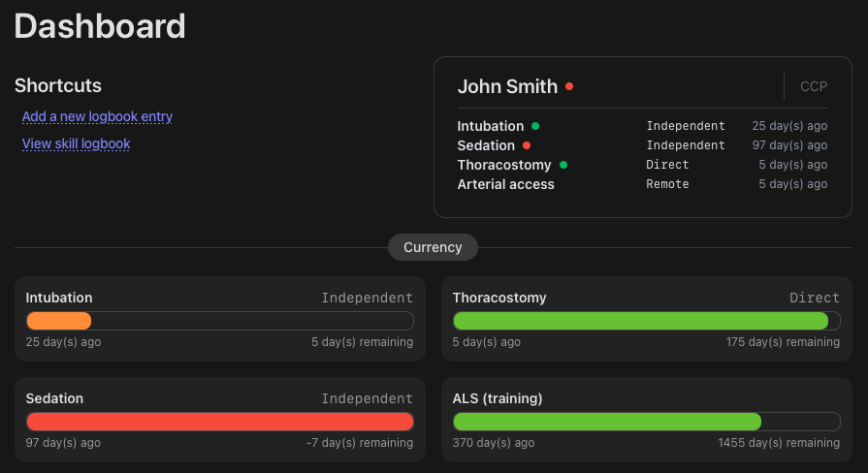Viewport: 868px width, 473px height.
Task: Open the 'Add a new logbook entry' link
Action: point(97,116)
